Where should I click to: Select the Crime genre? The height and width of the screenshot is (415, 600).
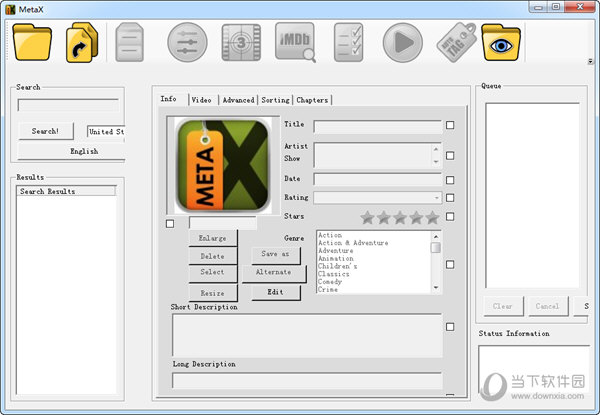pos(328,290)
